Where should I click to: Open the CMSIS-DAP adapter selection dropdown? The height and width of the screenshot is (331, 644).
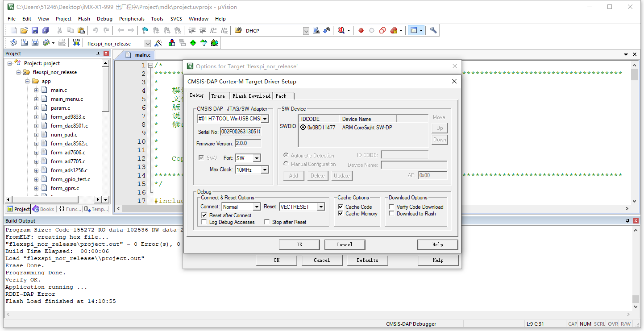[x=265, y=119]
